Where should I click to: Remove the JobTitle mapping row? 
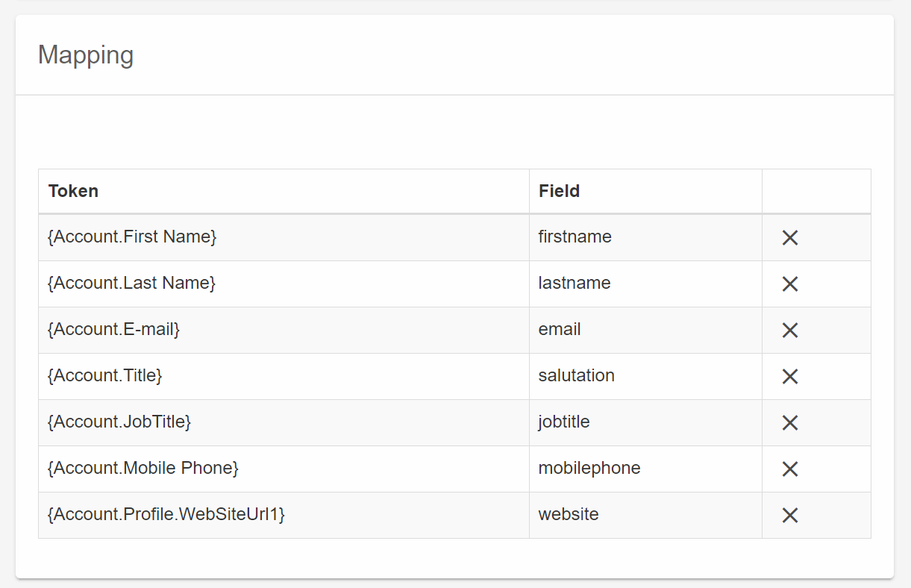[x=789, y=423]
